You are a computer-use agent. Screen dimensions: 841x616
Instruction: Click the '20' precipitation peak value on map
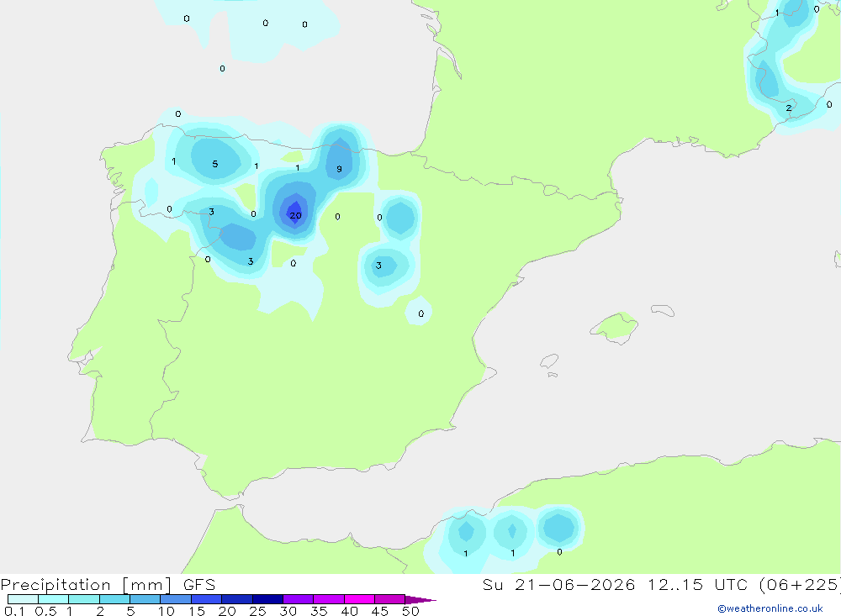click(295, 215)
